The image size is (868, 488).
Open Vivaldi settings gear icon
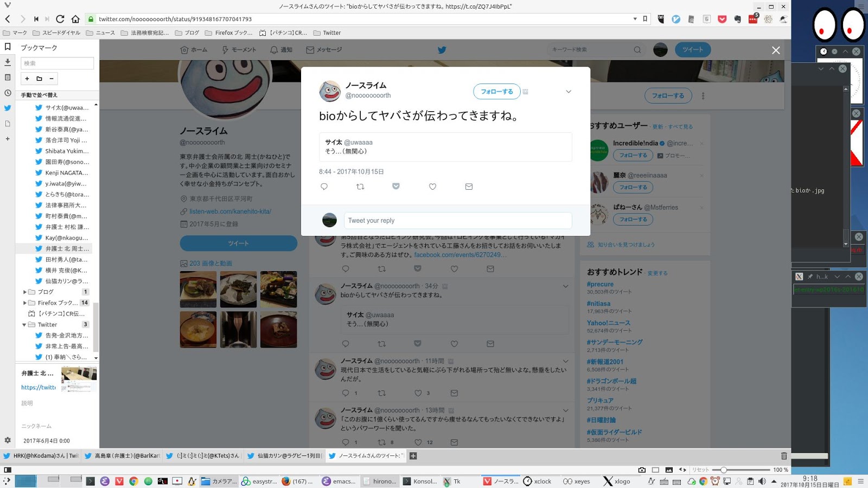tap(8, 440)
